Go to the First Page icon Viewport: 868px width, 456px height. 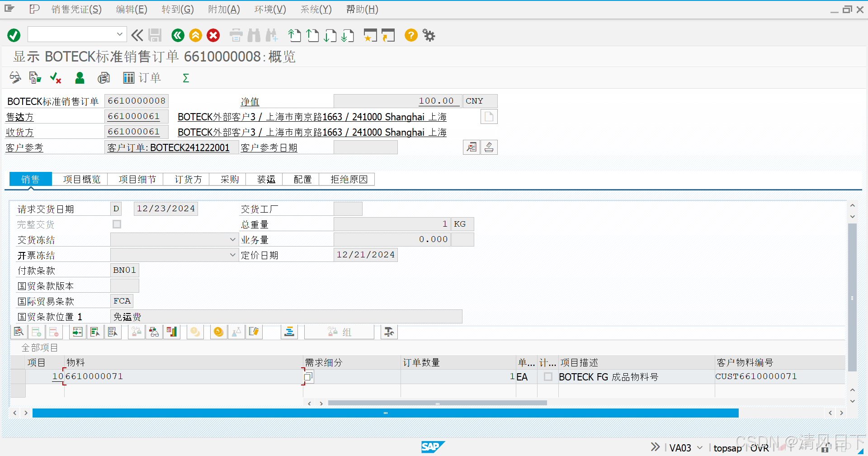[x=294, y=35]
